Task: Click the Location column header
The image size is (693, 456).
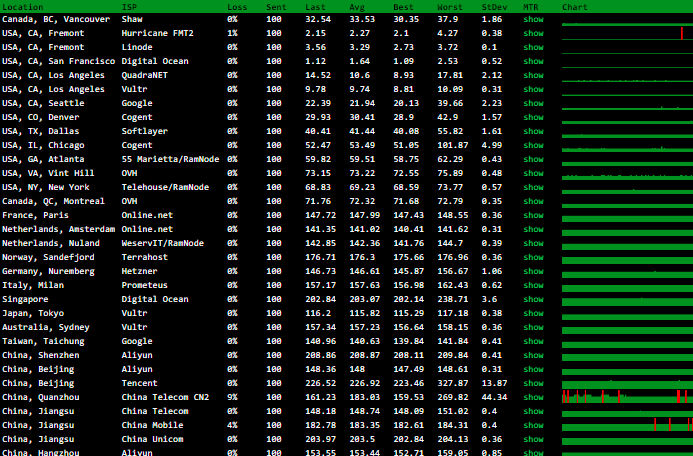Action: click(x=23, y=7)
